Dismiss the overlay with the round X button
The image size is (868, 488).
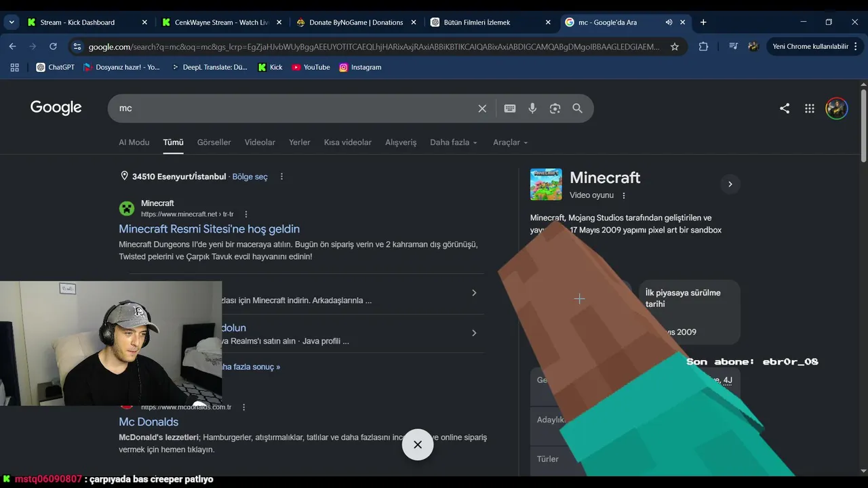[418, 445]
